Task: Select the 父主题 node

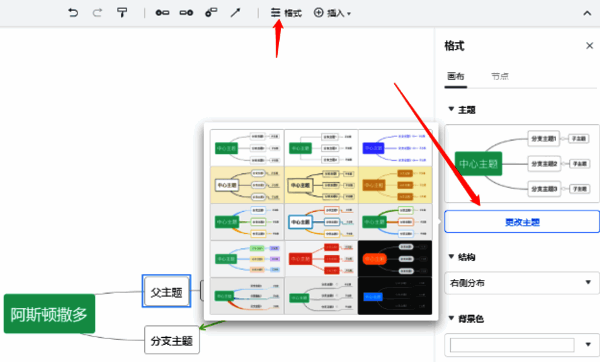Action: click(x=166, y=292)
